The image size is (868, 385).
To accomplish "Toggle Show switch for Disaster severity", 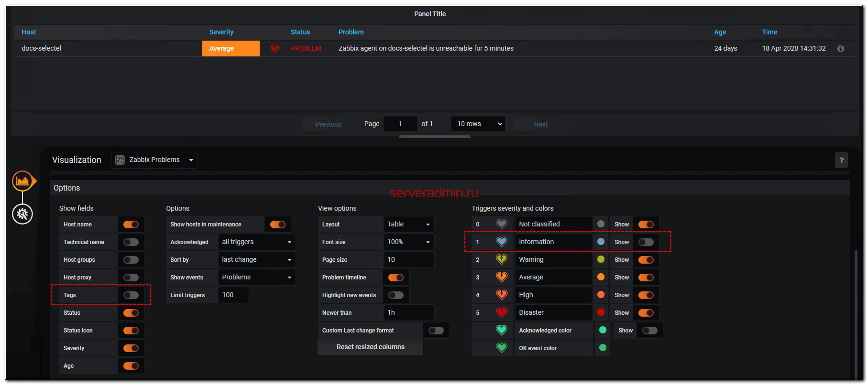I will coord(646,313).
